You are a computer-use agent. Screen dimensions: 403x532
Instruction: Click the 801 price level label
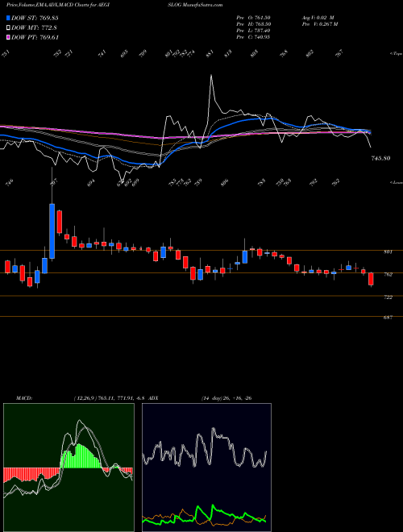tap(388, 252)
